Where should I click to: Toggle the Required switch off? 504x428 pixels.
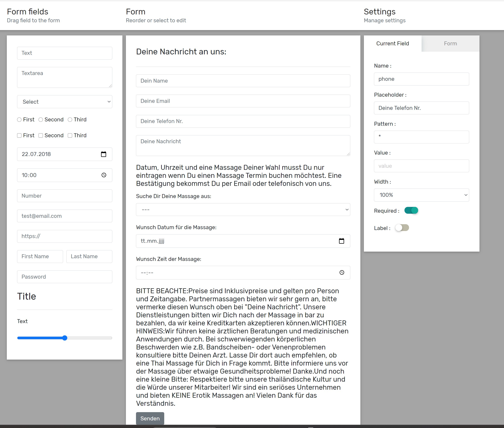411,210
